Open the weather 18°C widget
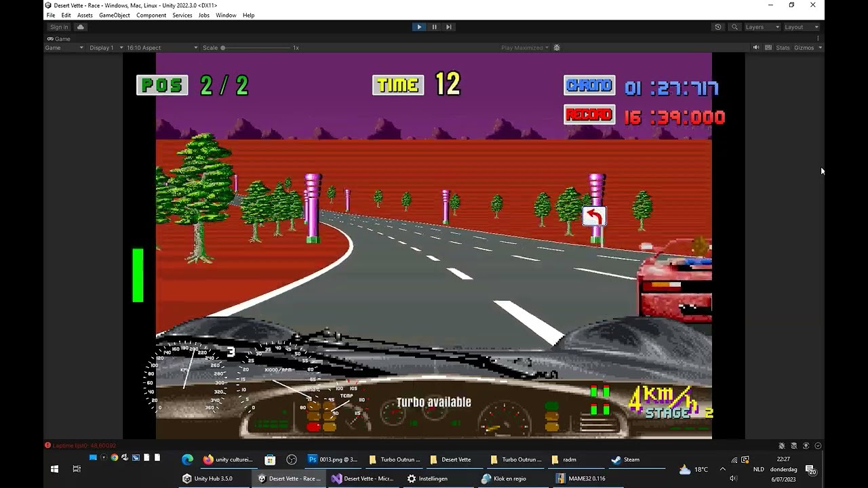The height and width of the screenshot is (488, 868). tap(694, 469)
